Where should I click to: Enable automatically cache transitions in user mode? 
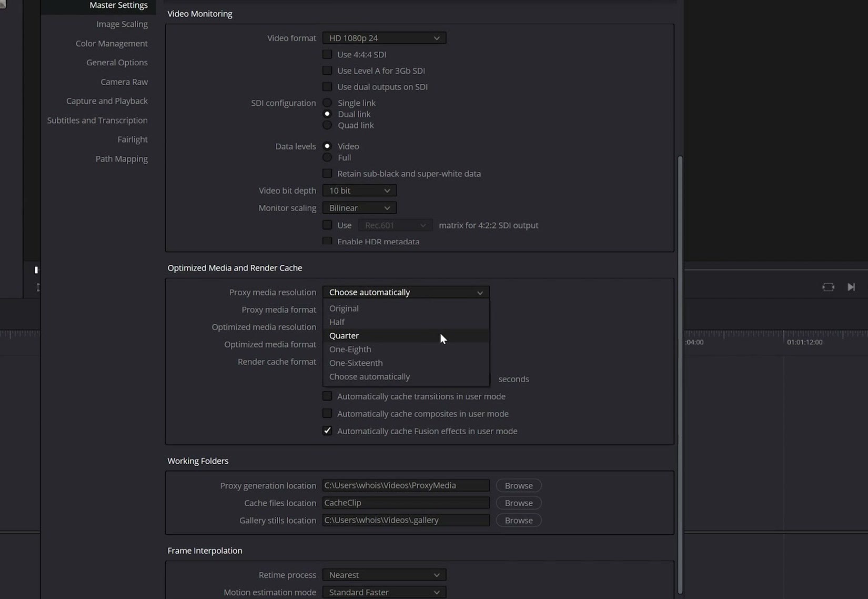click(x=327, y=396)
